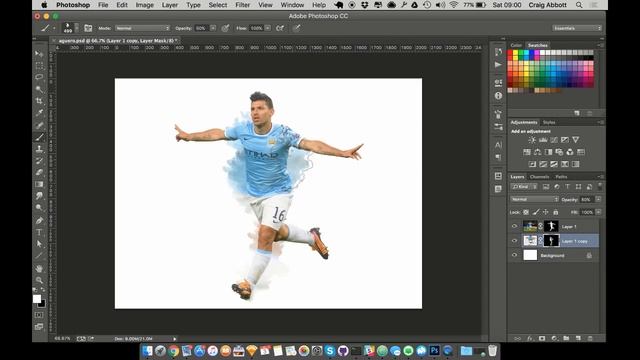
Task: Add a Levels adjustment
Action: point(543,140)
